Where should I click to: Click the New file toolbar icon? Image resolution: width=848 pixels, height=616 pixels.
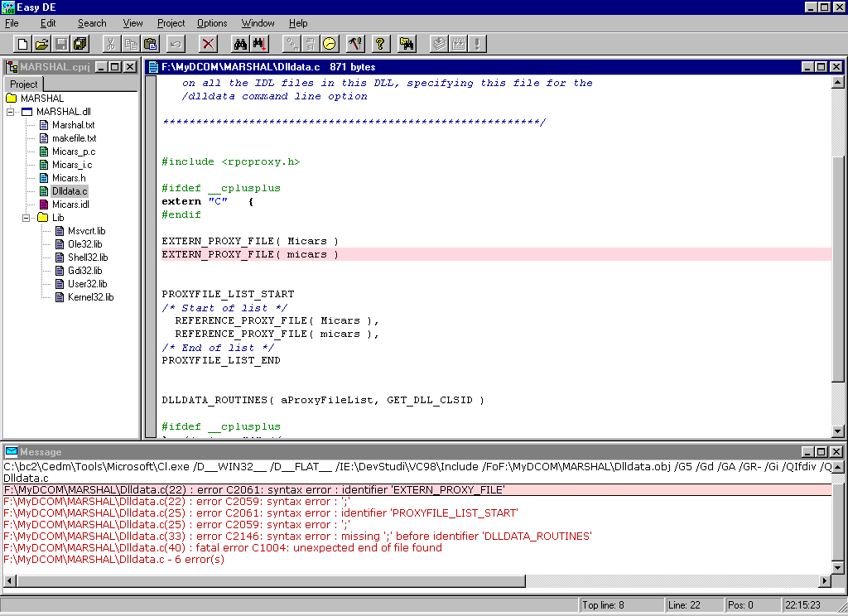tap(22, 44)
